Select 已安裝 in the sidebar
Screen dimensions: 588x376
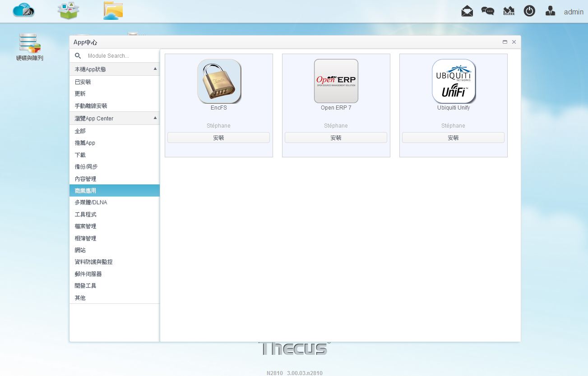pos(115,82)
